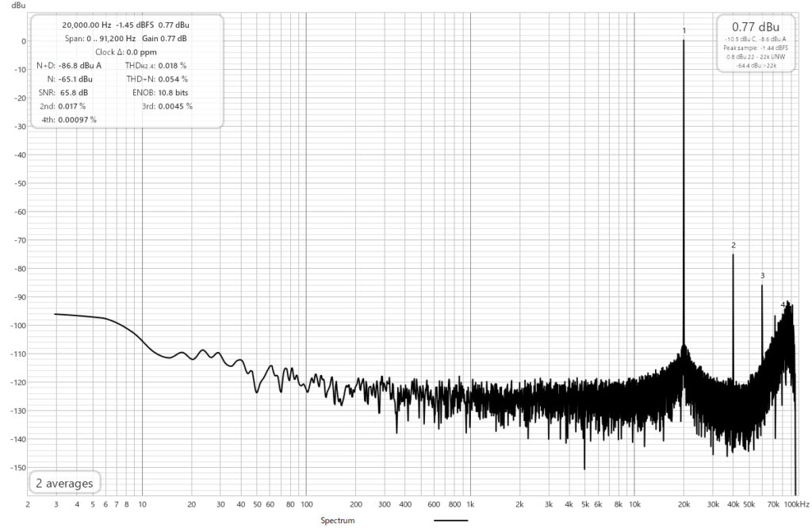Click the Spectrum legend line sample

click(x=451, y=521)
